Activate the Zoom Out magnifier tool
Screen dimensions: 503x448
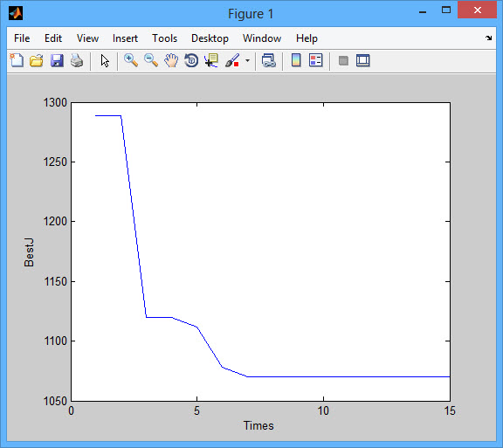point(151,60)
